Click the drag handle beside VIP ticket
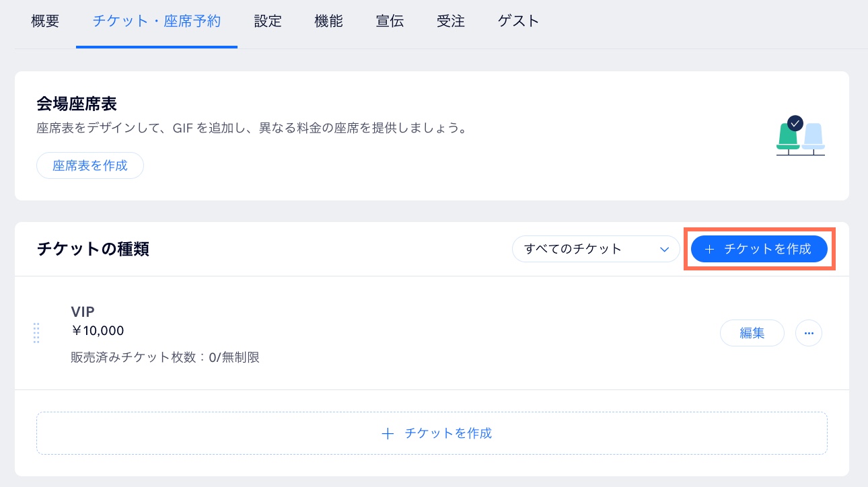The height and width of the screenshot is (487, 868). point(36,333)
